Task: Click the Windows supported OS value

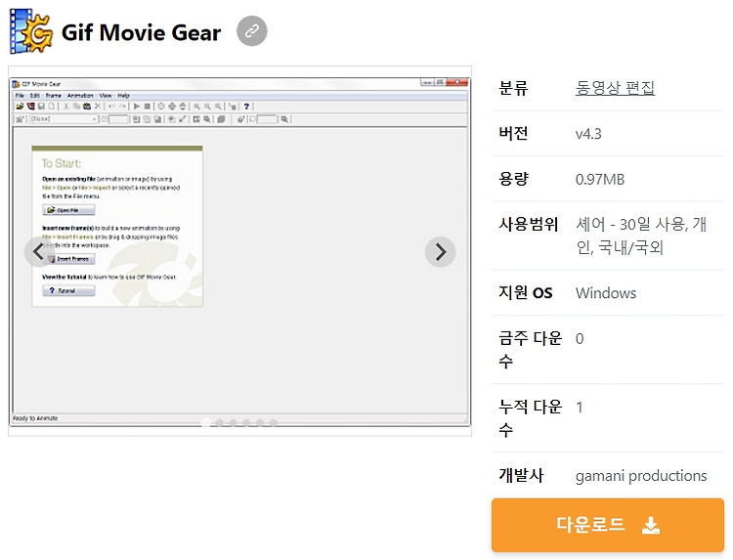Action: [x=605, y=293]
